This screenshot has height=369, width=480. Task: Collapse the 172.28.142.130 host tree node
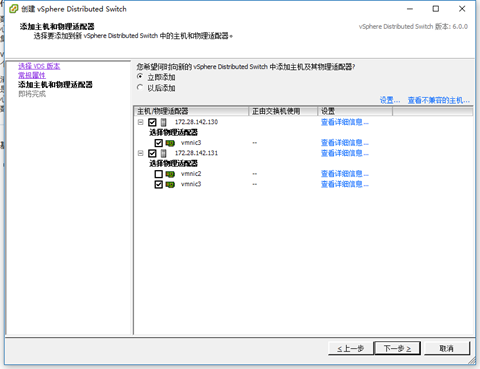[141, 122]
